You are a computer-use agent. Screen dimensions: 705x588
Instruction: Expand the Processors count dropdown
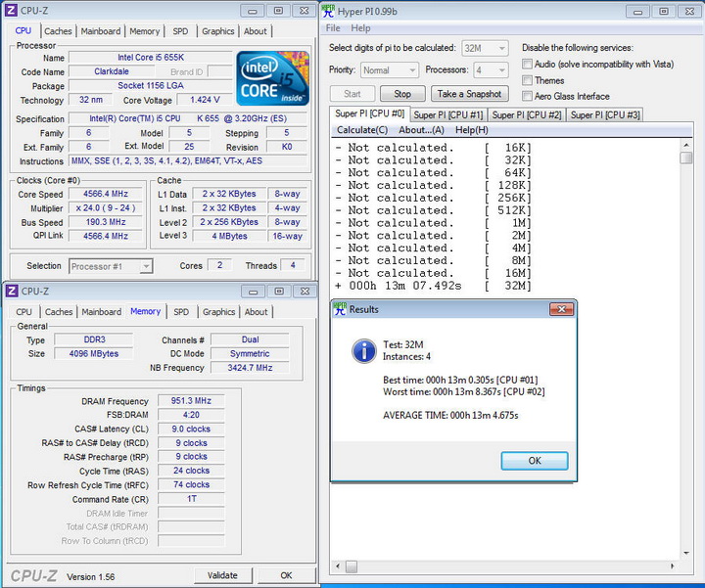[x=492, y=70]
